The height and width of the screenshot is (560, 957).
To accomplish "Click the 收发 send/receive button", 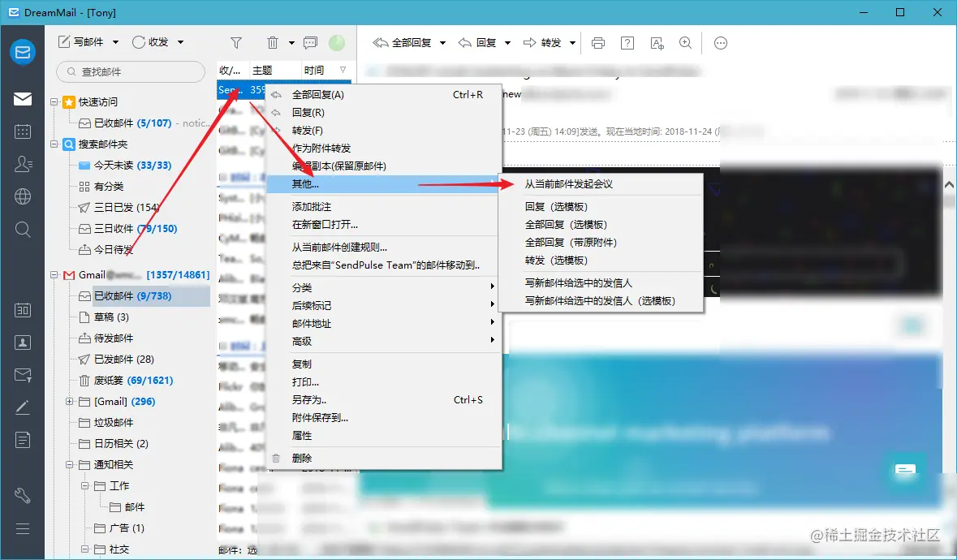I will click(150, 42).
